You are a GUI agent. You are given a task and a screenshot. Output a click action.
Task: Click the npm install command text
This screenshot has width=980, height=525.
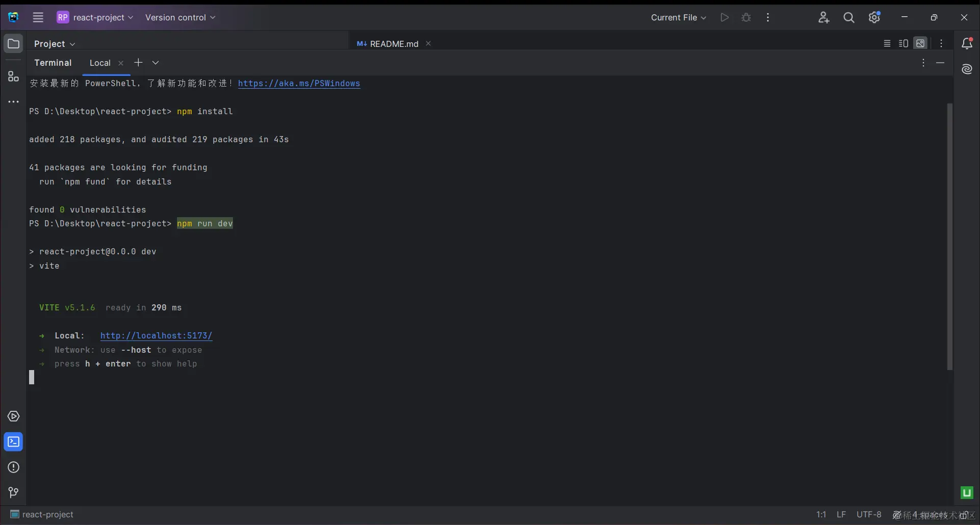coord(205,112)
